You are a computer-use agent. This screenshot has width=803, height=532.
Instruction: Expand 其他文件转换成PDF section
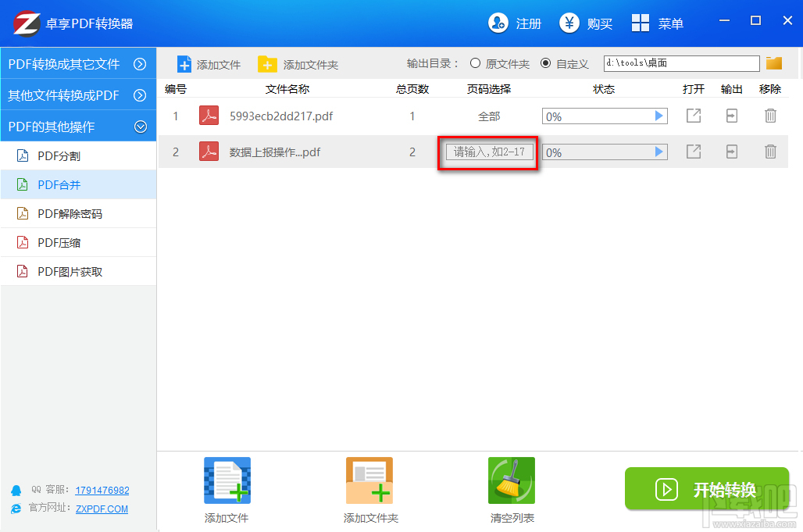point(78,95)
